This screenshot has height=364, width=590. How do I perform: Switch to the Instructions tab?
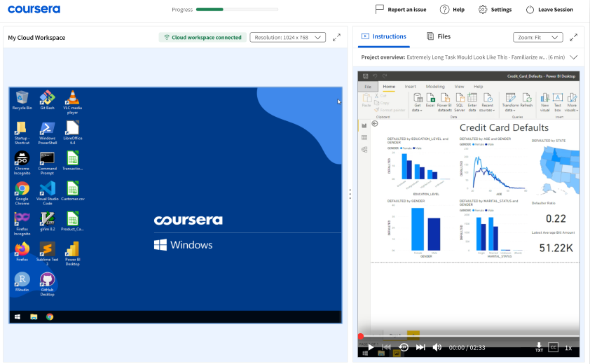[x=383, y=36]
